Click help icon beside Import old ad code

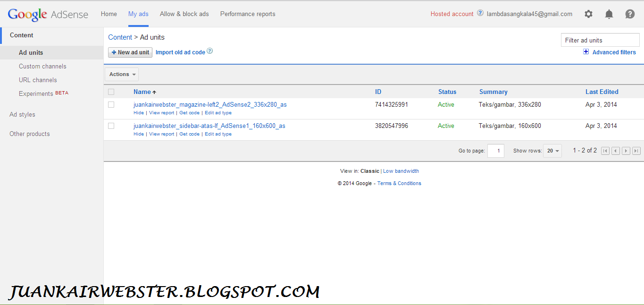(x=210, y=51)
